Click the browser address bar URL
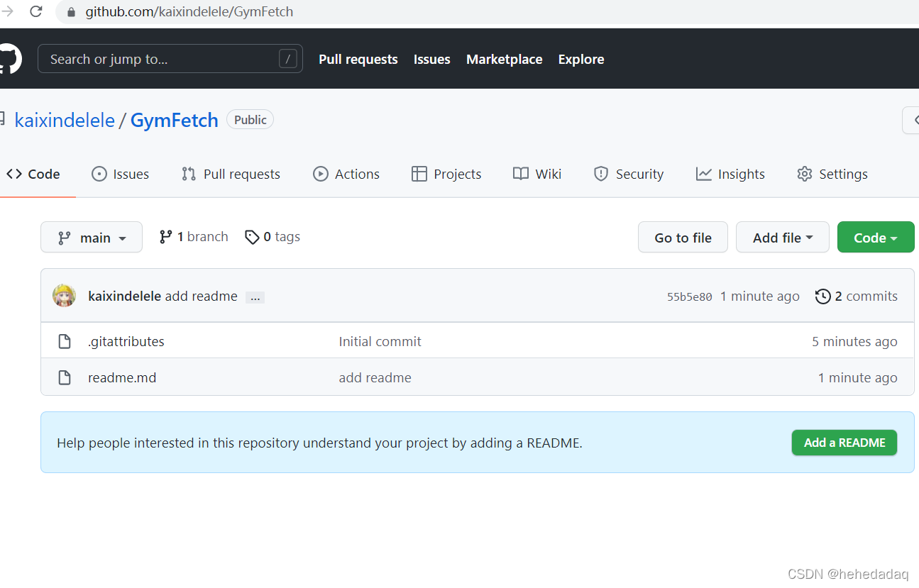Viewport: 919px width, 588px height. [x=189, y=12]
